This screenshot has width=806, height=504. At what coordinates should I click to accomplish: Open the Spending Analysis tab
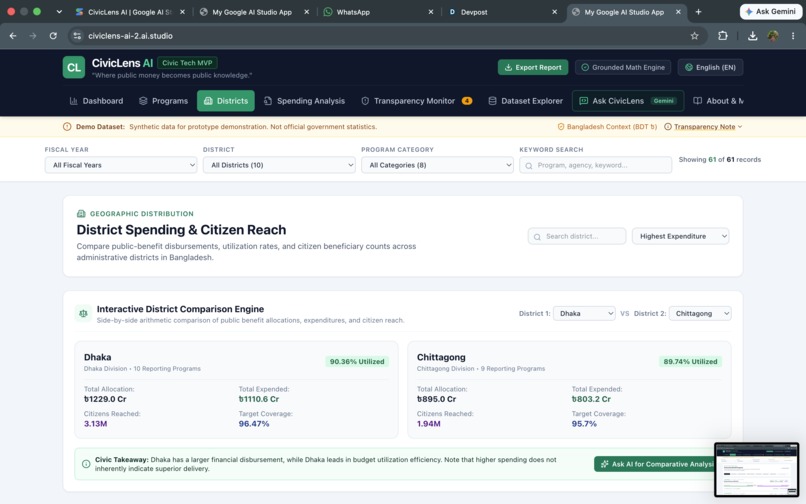[304, 101]
